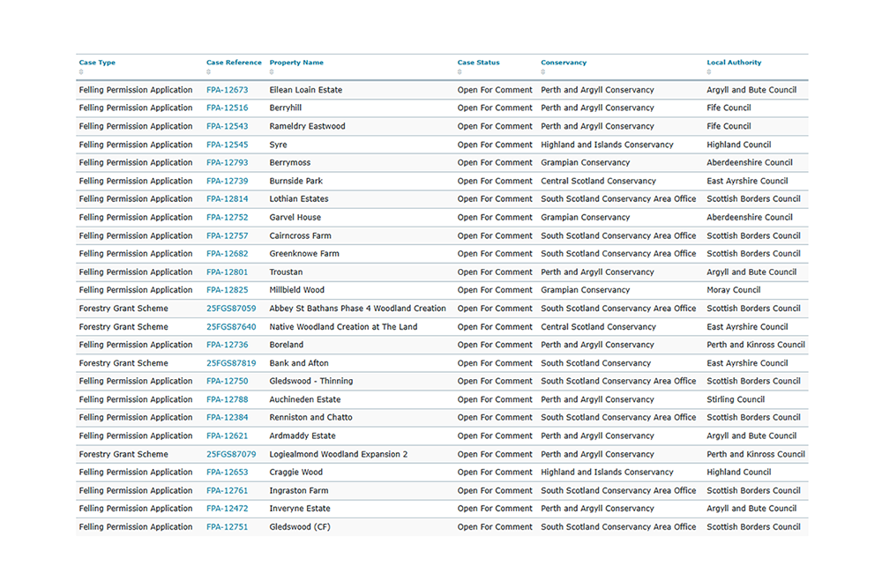The width and height of the screenshot is (882, 588).
Task: Sort the table by Conservancy header
Action: coord(565,62)
